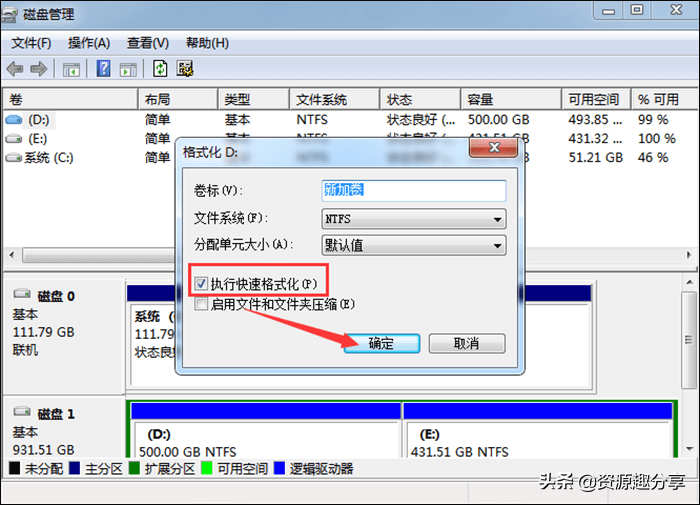Image resolution: width=700 pixels, height=505 pixels.
Task: Open the 文件系统 NTFS dropdown
Action: tap(414, 219)
